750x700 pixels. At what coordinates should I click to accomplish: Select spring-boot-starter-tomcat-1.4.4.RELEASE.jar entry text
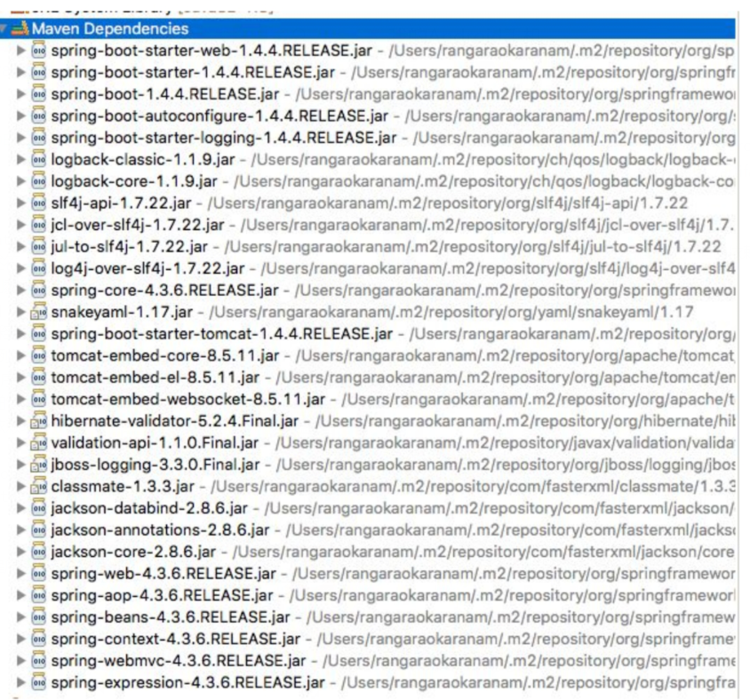tap(221, 334)
